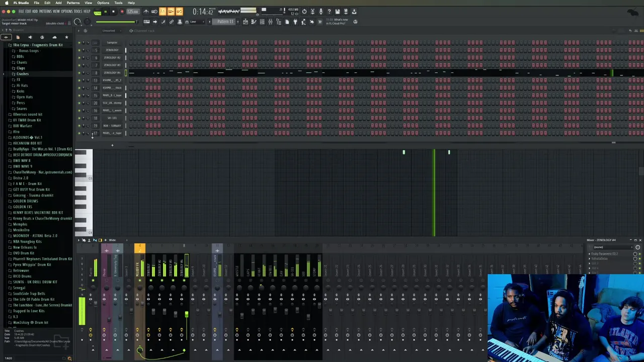Image resolution: width=644 pixels, height=362 pixels.
Task: Expand SouthSide Trap Bells folder
Action: tap(29, 294)
